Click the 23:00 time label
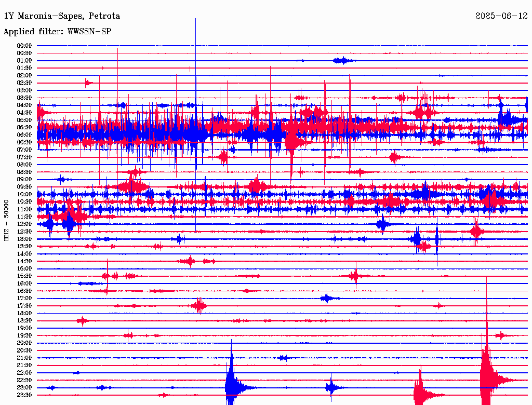 (x=24, y=387)
